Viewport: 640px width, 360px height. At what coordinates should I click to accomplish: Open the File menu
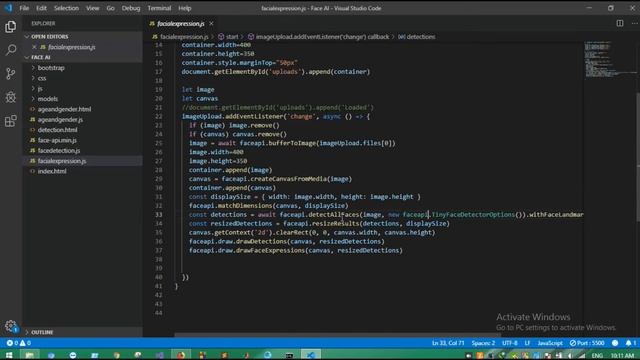point(24,8)
